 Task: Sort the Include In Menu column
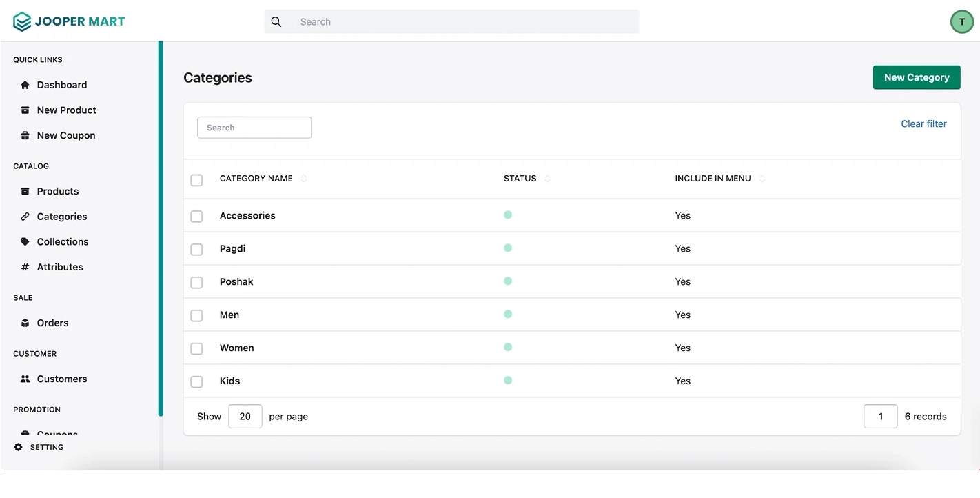point(762,178)
